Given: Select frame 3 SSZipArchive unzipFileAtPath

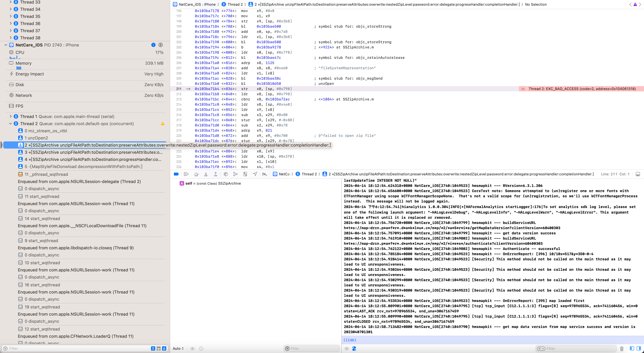Looking at the screenshot, I should (94, 152).
